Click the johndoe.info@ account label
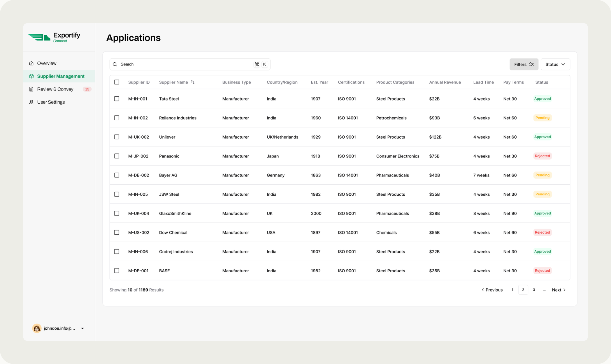The height and width of the screenshot is (364, 611). click(x=59, y=328)
